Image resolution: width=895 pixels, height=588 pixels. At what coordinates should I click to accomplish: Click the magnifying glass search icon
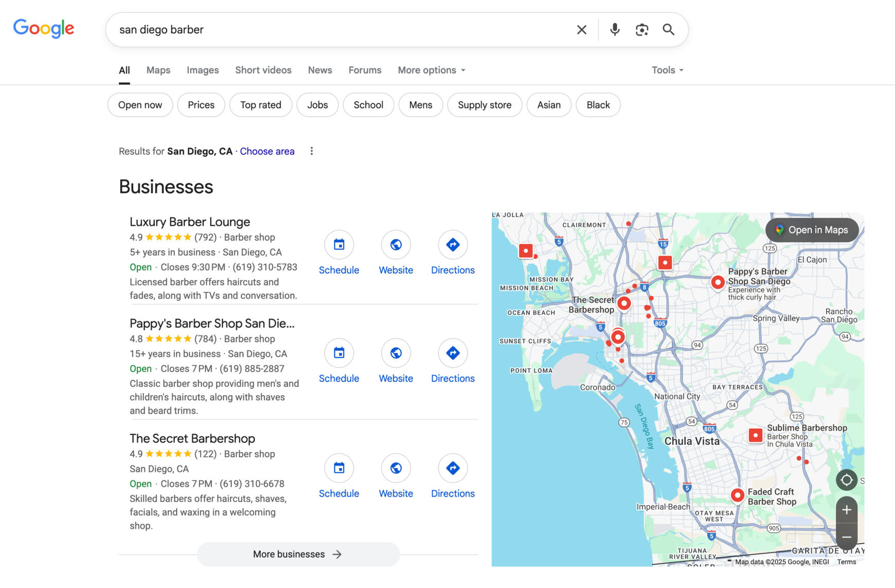tap(668, 30)
